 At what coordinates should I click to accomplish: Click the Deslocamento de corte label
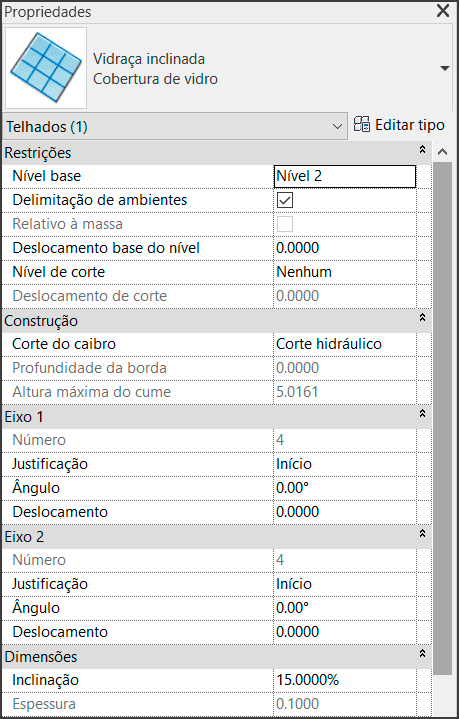(x=89, y=296)
